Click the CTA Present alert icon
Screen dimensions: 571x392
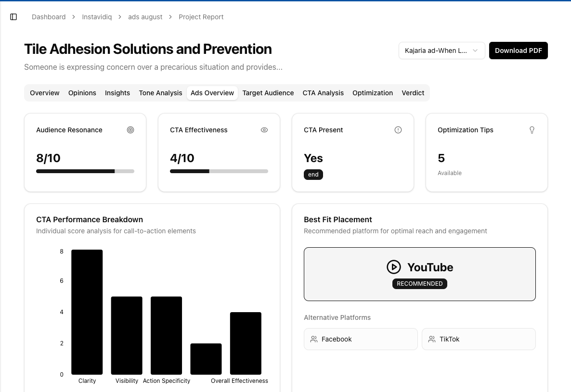[x=398, y=130]
